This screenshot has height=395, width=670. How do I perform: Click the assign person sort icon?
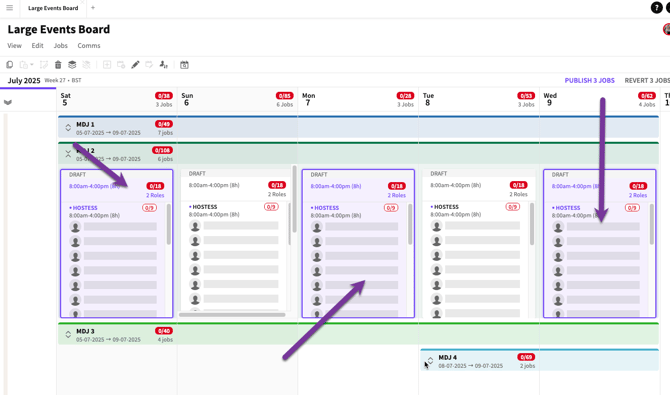[x=164, y=65]
